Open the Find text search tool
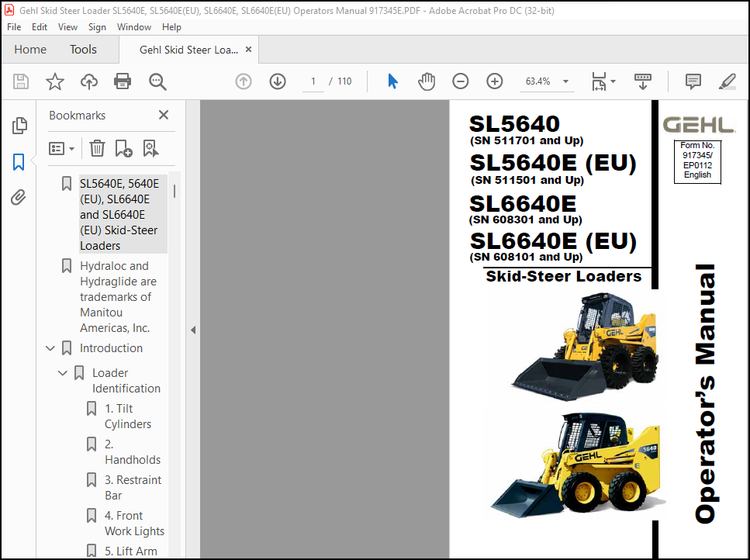 [157, 81]
